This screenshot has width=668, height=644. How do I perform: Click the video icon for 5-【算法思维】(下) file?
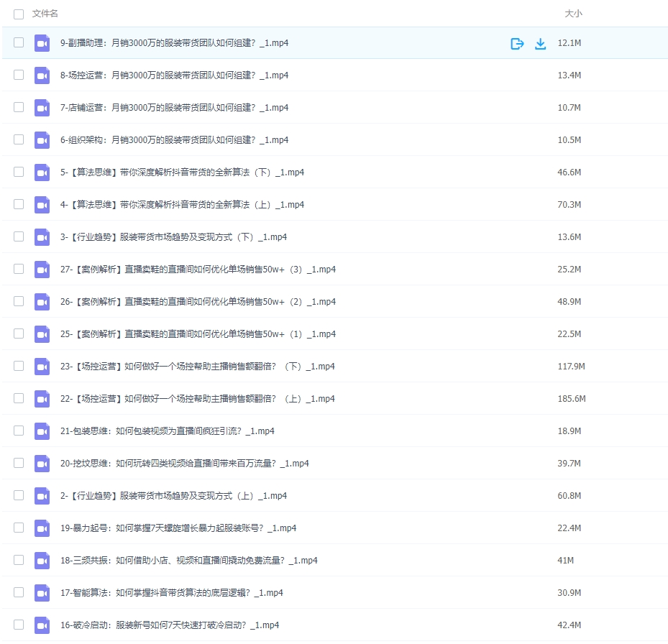click(42, 172)
